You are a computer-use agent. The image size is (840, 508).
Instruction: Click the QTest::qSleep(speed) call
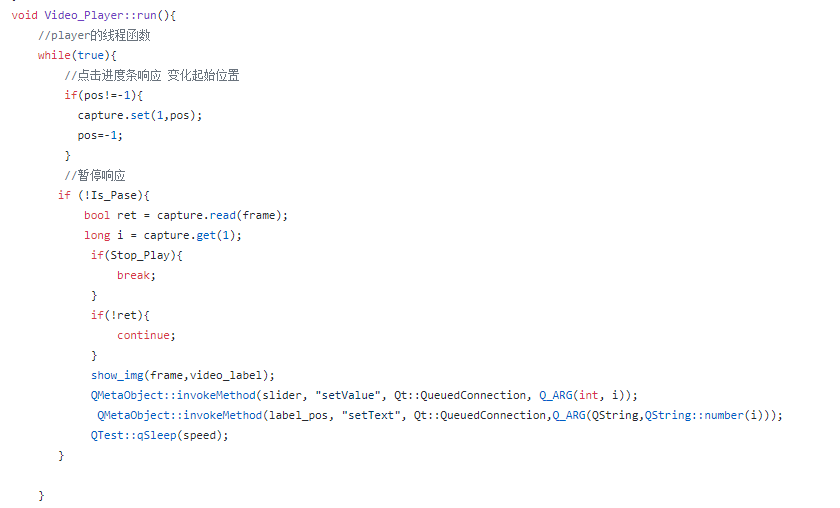coord(160,435)
